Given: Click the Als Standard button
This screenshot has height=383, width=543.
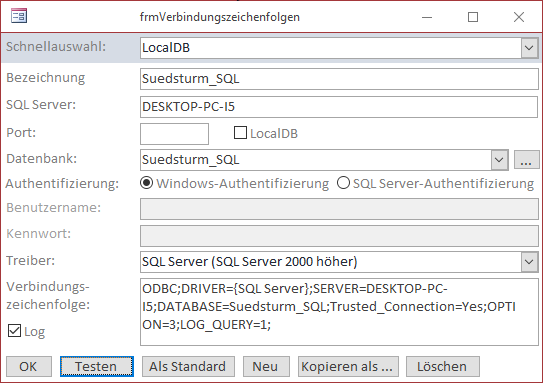Looking at the screenshot, I should point(188,366).
